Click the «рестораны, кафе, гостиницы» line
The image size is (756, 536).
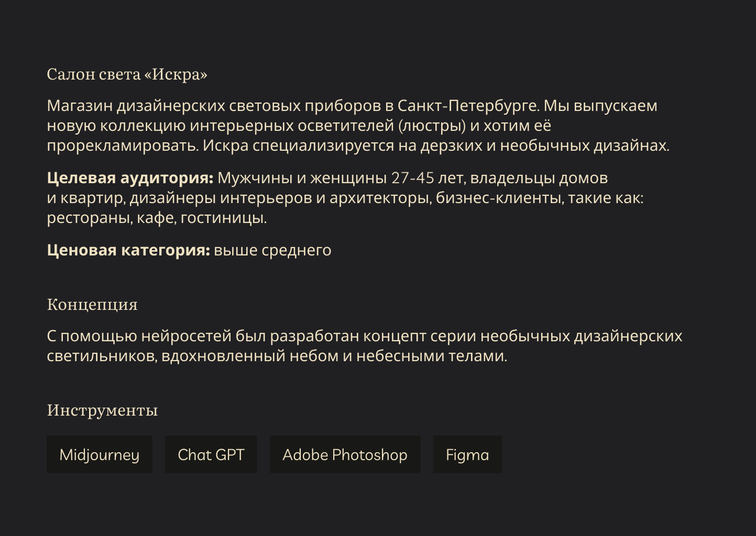(x=157, y=218)
